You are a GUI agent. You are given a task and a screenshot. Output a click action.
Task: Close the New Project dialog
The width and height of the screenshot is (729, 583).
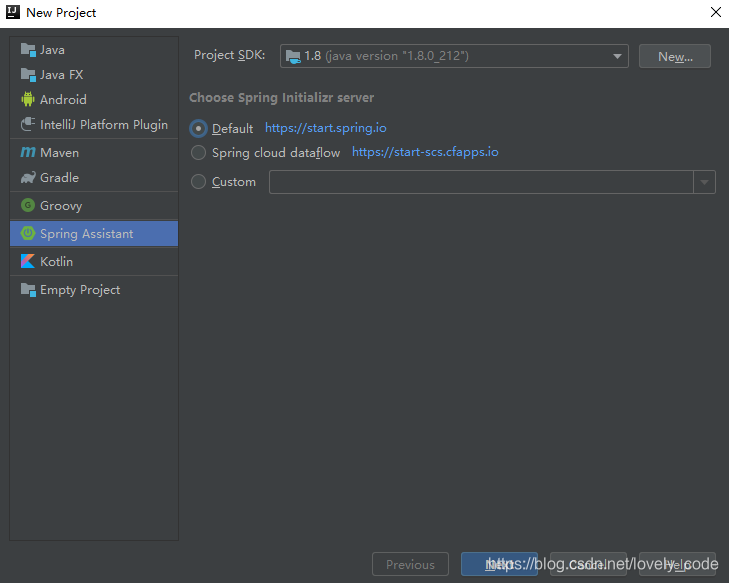point(716,12)
